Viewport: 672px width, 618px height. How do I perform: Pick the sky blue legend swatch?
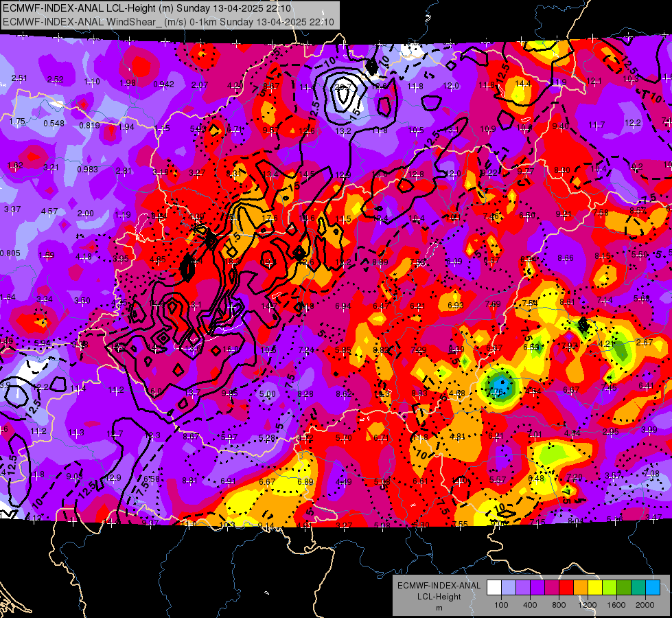click(653, 587)
